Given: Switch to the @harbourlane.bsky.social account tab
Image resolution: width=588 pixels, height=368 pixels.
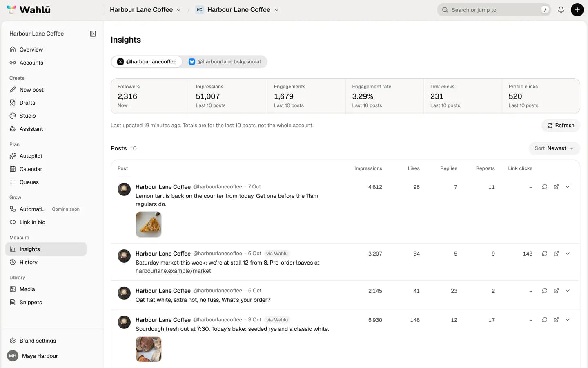Looking at the screenshot, I should (x=225, y=62).
